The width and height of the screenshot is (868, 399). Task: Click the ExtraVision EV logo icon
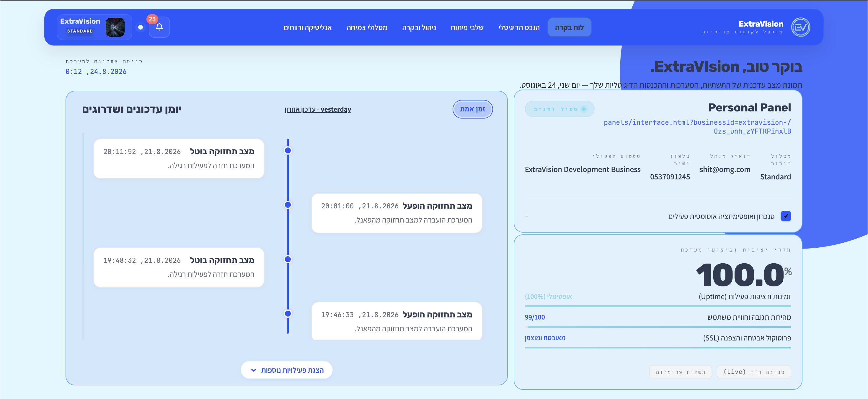point(800,27)
